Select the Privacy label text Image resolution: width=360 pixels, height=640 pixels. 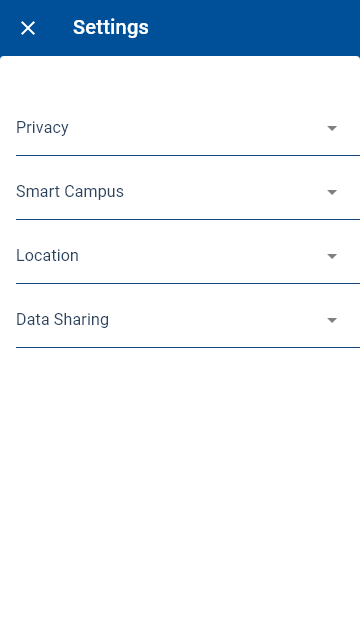(x=42, y=128)
